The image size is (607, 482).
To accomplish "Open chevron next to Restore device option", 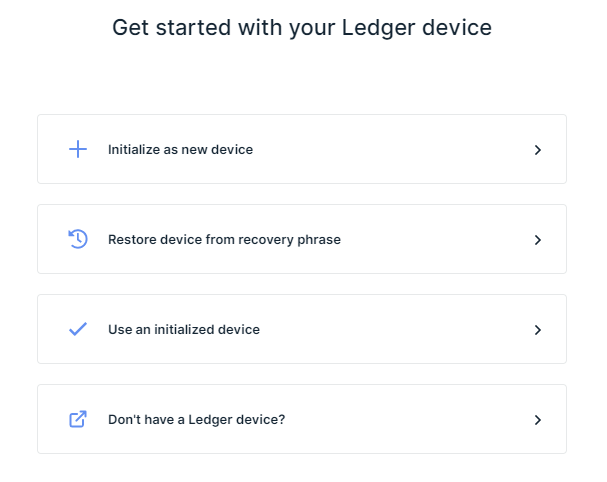I will (x=538, y=240).
